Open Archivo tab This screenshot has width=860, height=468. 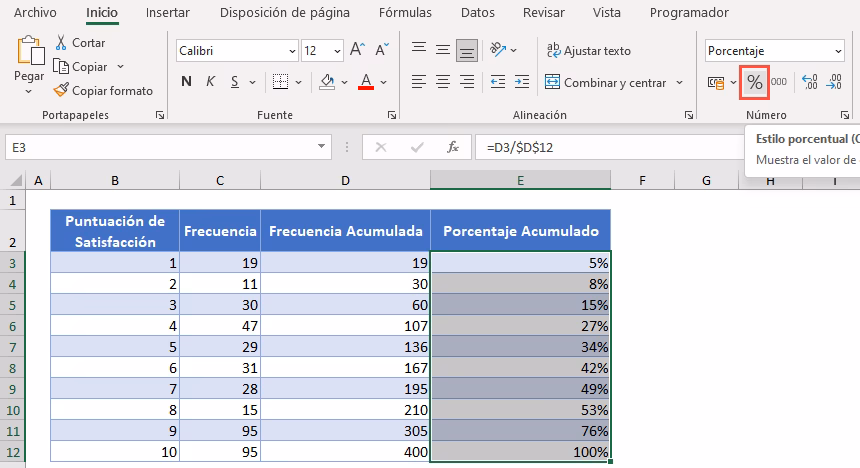click(x=35, y=13)
